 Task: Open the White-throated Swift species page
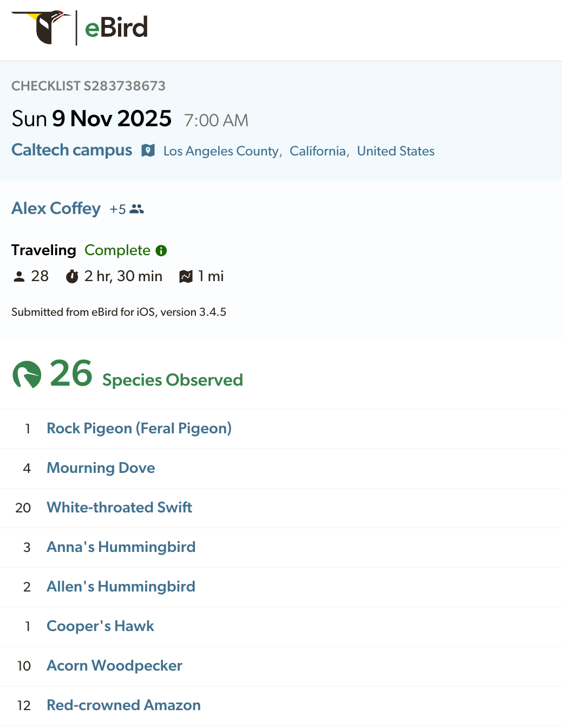[x=119, y=508]
